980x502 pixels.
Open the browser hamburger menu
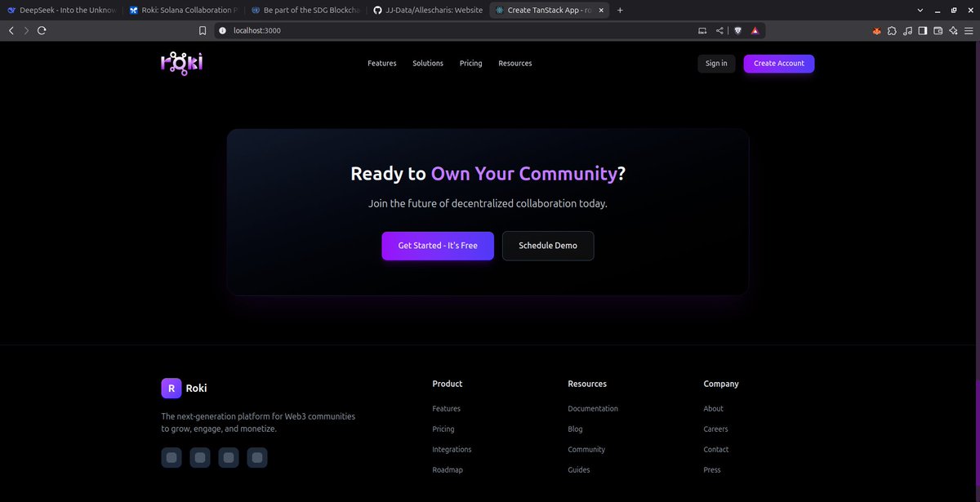pos(969,30)
